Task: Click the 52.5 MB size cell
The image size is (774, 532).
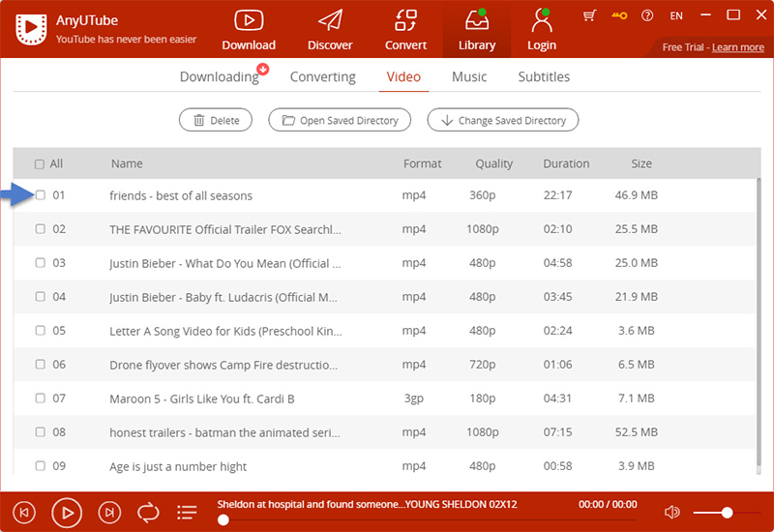Action: tap(636, 432)
